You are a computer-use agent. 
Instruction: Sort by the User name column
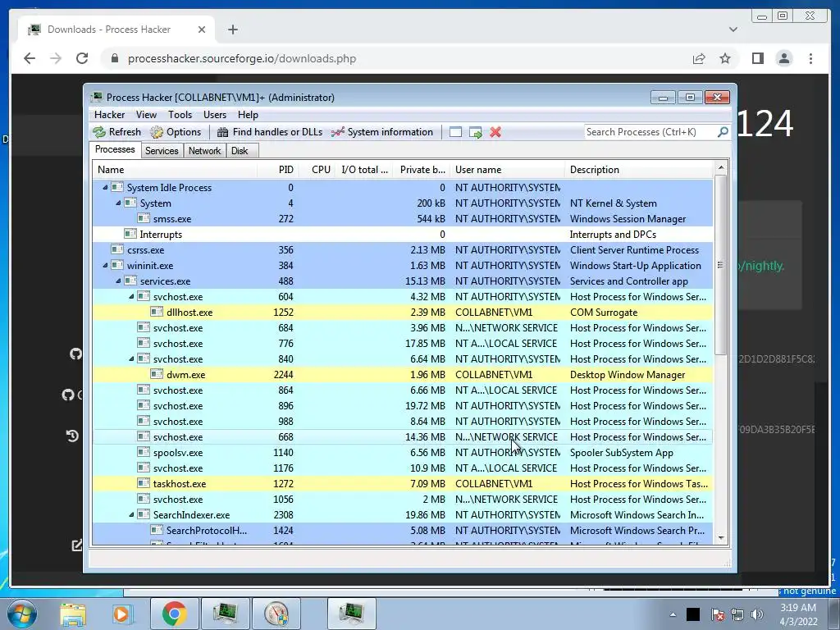coord(507,170)
